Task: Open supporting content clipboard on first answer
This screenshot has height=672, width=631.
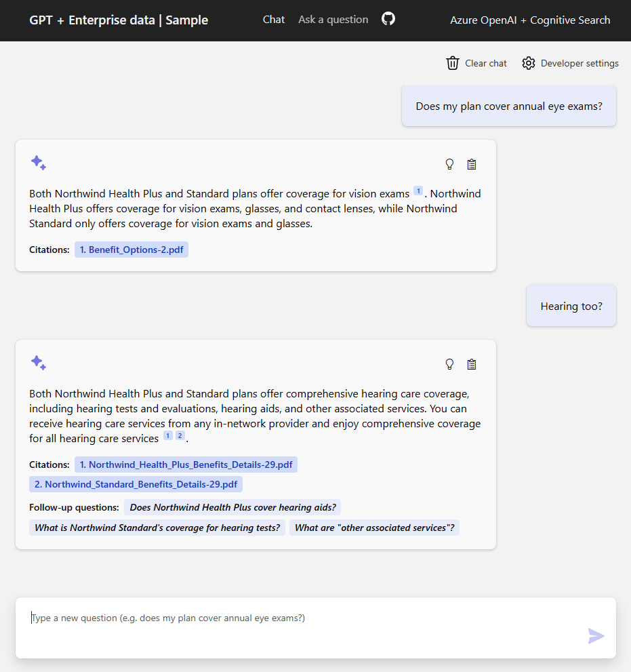Action: (472, 163)
